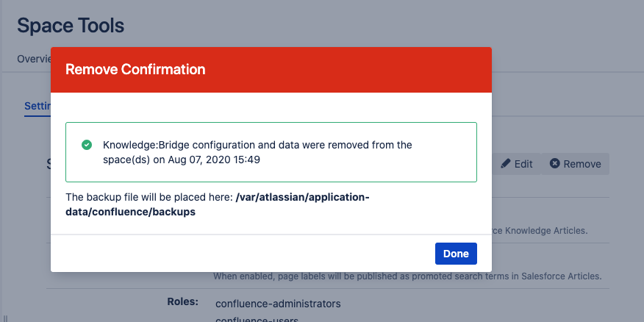Viewport: 644px width, 322px height.
Task: Click the Done button
Action: [x=456, y=254]
